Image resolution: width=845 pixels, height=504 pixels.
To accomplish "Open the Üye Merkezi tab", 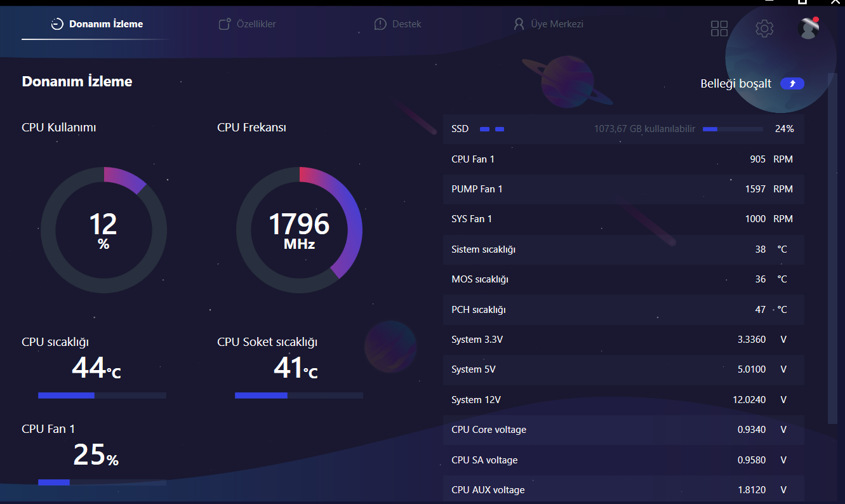I will click(548, 24).
